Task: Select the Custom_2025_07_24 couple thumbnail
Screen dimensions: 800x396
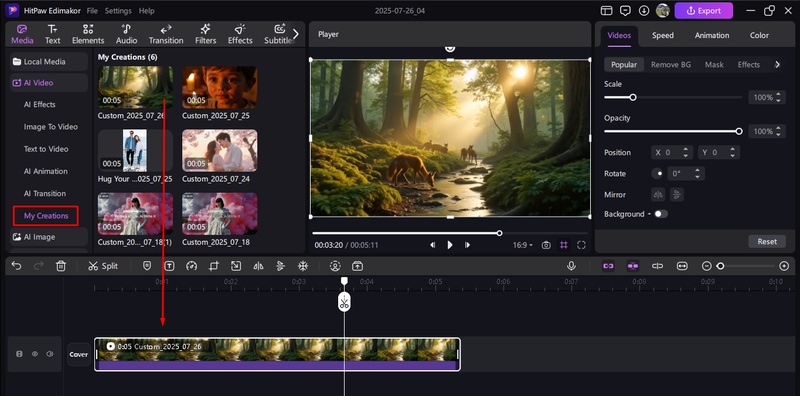Action: click(219, 151)
